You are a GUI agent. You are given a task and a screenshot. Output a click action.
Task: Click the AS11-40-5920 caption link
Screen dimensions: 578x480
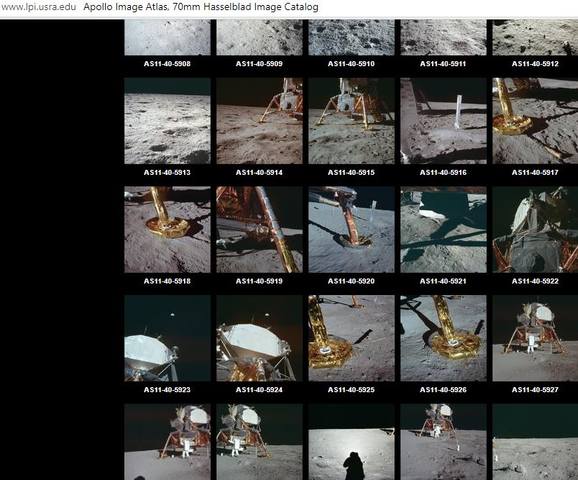[351, 281]
